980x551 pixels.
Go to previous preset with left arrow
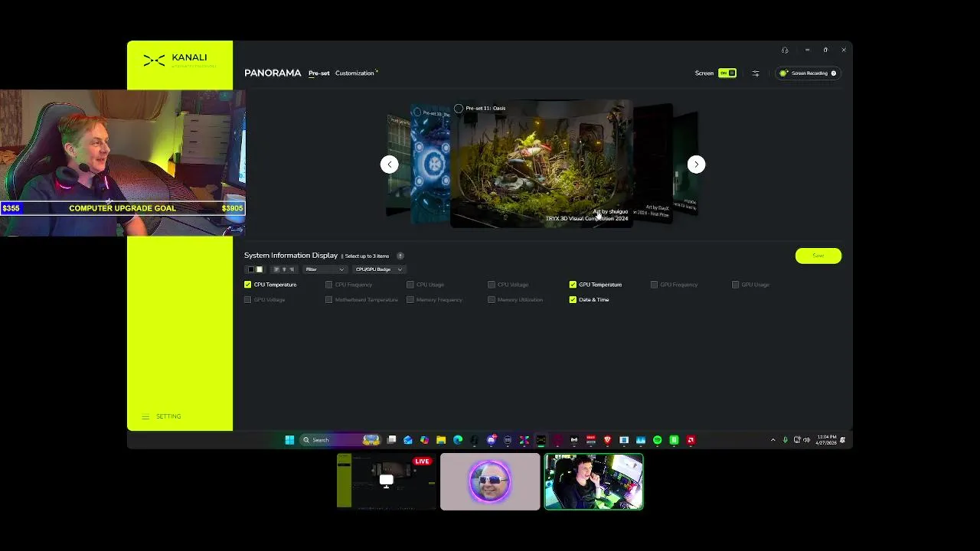pos(390,165)
